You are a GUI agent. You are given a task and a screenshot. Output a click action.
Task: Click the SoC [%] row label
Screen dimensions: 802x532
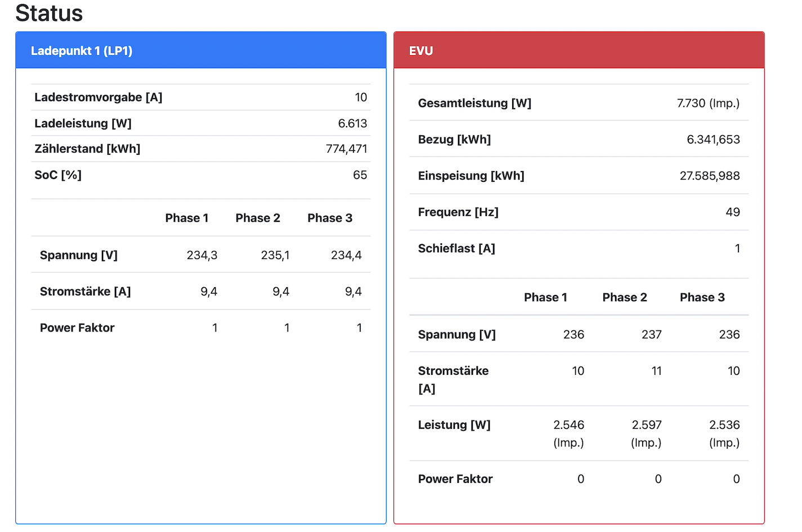click(x=58, y=175)
